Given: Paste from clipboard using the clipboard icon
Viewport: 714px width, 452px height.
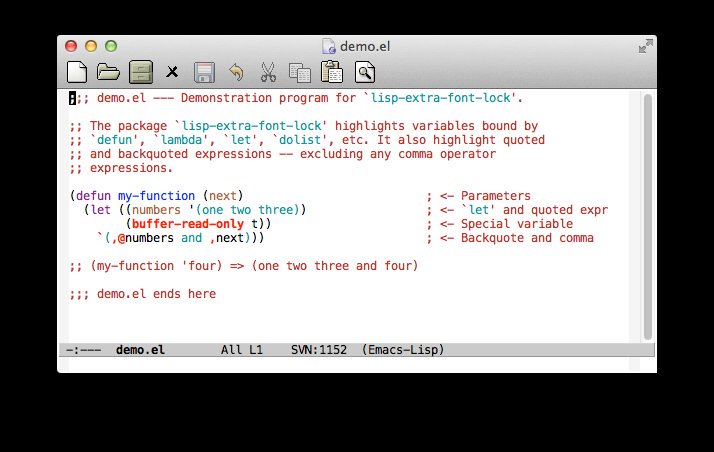Looking at the screenshot, I should click(332, 71).
